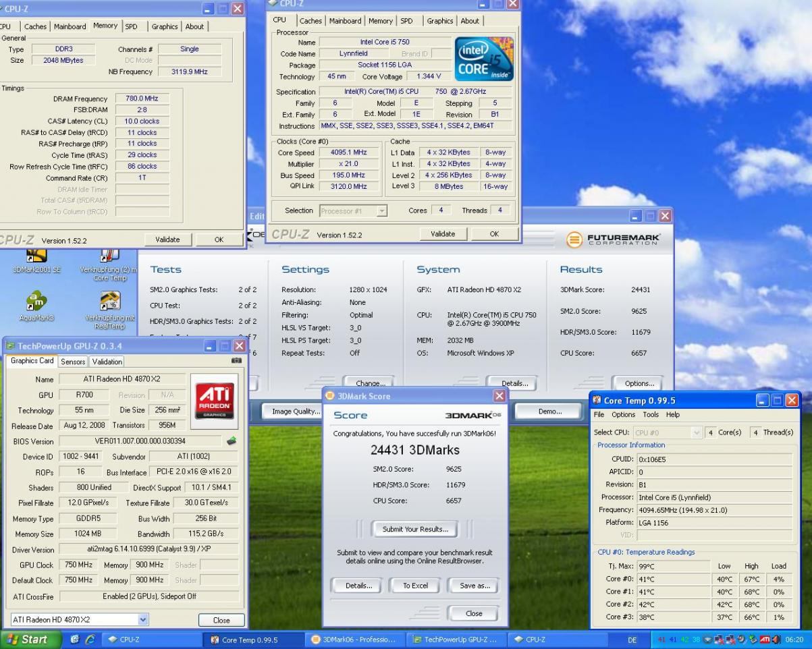Open the Sensors tab in GPU-Z
This screenshot has width=812, height=649.
pyautogui.click(x=73, y=362)
